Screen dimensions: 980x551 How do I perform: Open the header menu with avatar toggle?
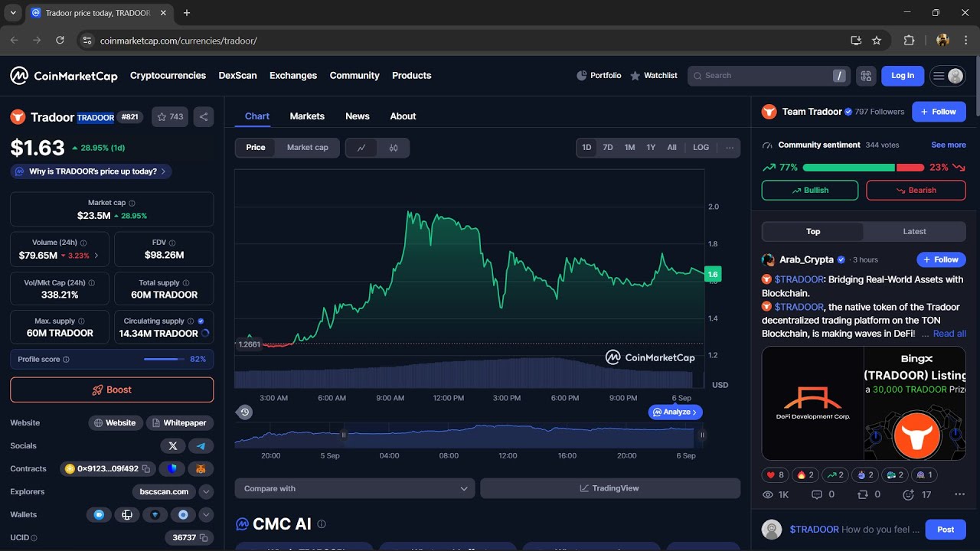point(947,76)
